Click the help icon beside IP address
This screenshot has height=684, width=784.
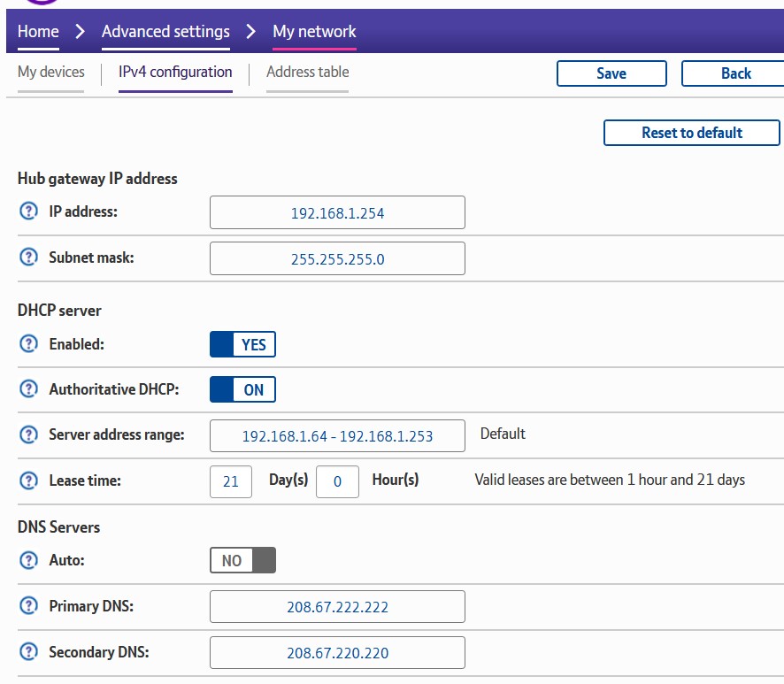[29, 211]
